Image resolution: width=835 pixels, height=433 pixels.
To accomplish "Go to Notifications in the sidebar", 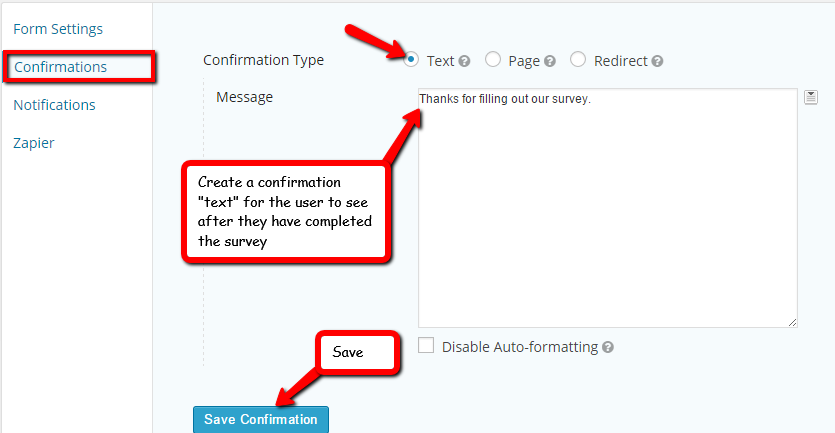I will coord(54,105).
